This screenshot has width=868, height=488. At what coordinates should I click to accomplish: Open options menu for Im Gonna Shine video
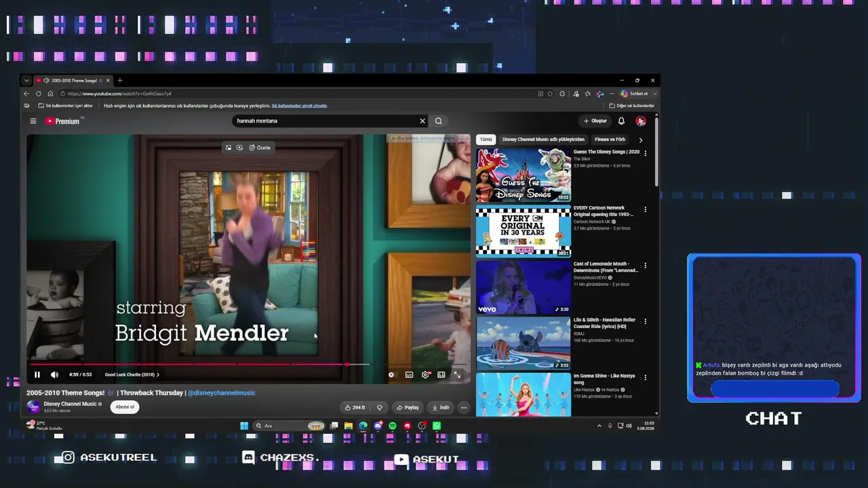point(645,378)
